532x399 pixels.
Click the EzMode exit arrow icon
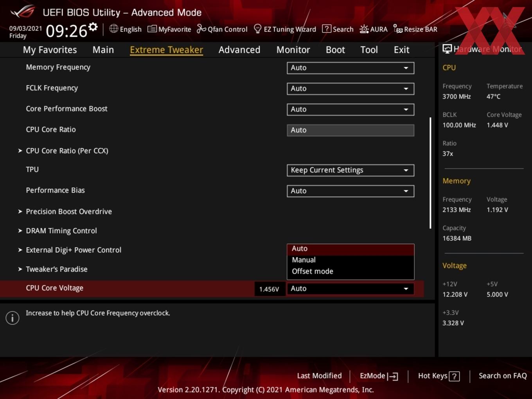393,376
